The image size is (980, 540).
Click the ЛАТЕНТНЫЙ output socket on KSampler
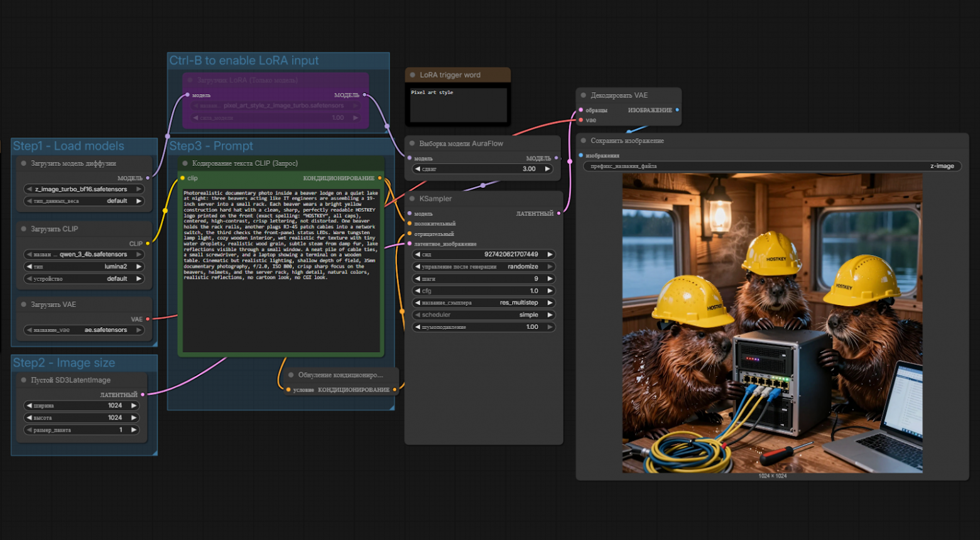558,213
